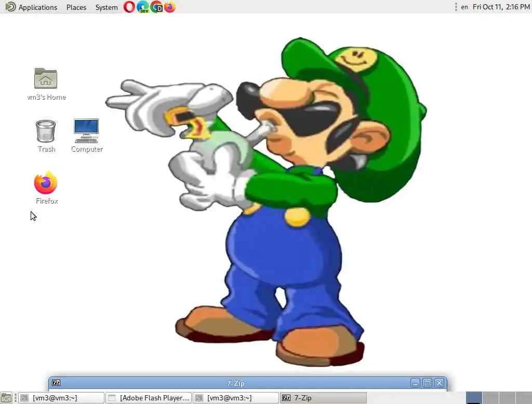Image resolution: width=532 pixels, height=404 pixels.
Task: Switch to Adobe Flash Player taskbar window
Action: tap(149, 398)
